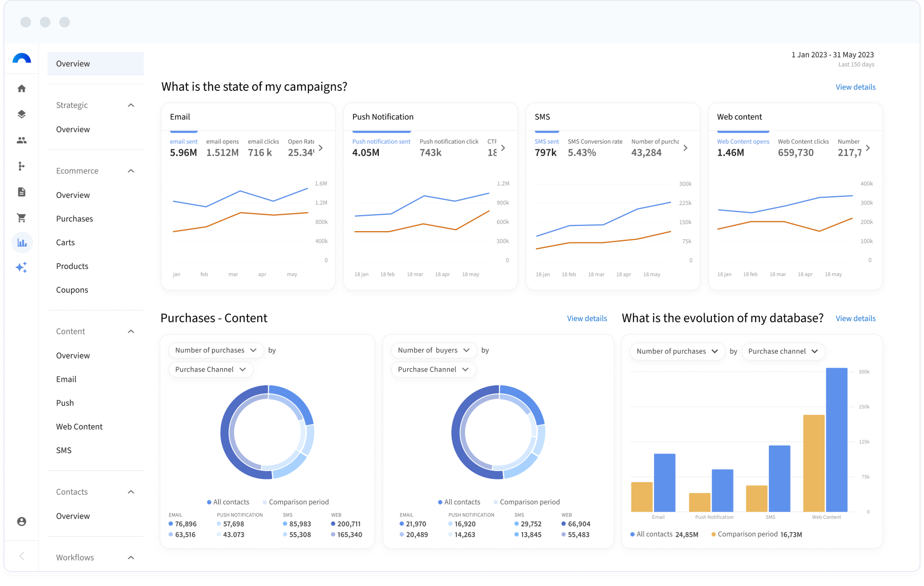The image size is (924, 586).
Task: Open the document page icon
Action: click(x=22, y=192)
